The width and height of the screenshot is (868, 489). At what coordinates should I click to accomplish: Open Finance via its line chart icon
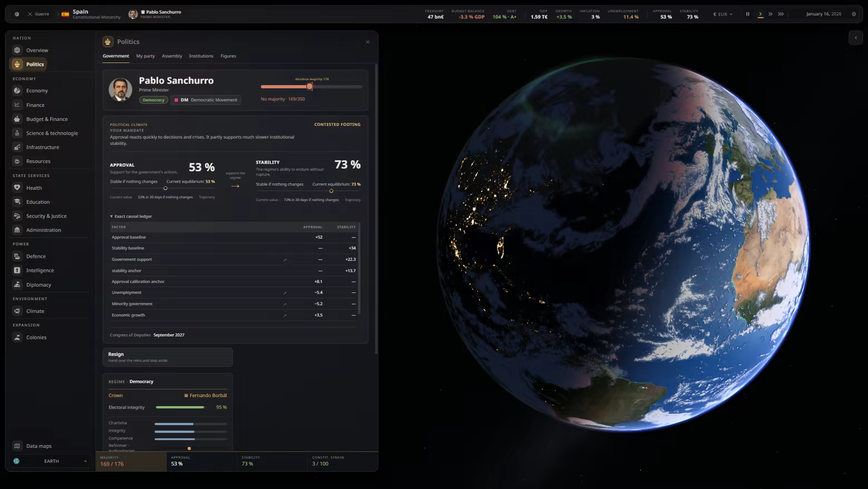(x=17, y=105)
